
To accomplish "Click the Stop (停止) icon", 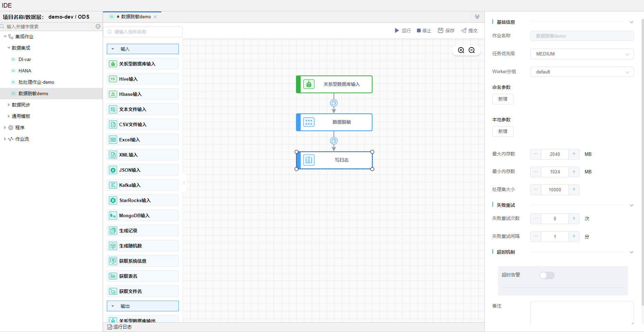I will (419, 31).
